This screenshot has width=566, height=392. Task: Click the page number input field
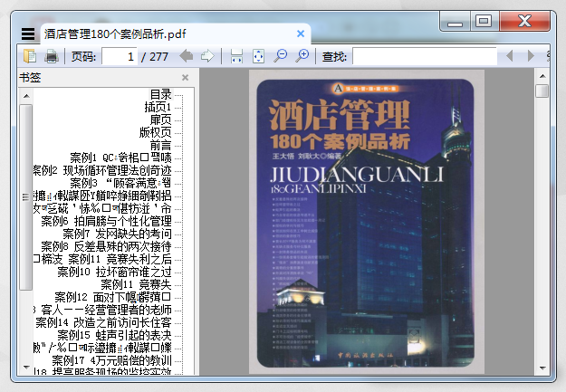point(120,57)
